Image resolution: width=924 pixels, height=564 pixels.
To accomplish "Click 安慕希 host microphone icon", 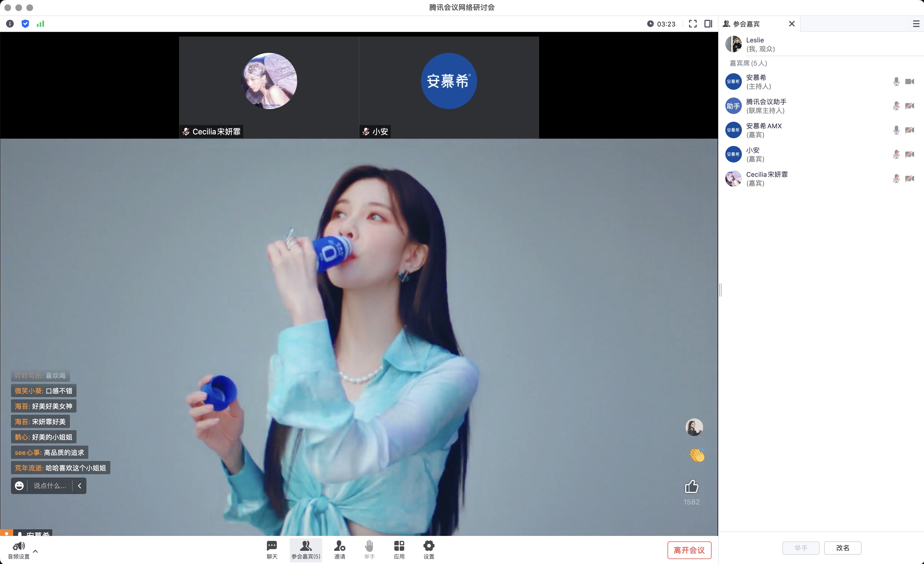I will click(x=896, y=82).
